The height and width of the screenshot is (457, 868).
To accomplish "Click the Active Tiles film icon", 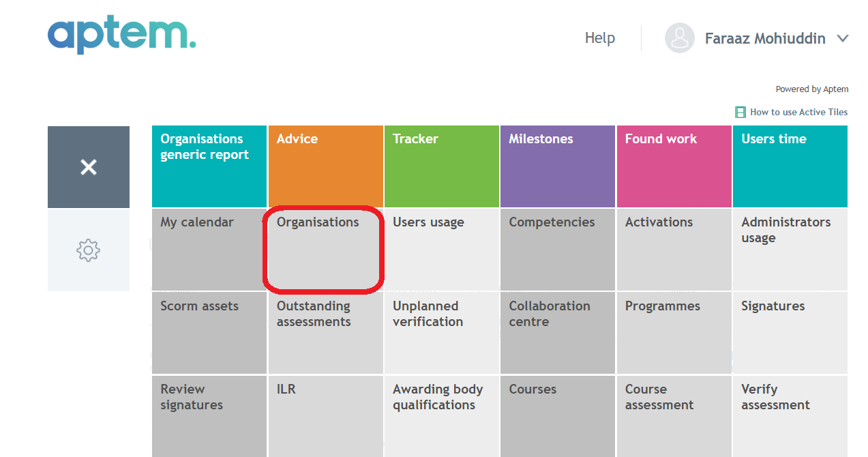I will tap(740, 112).
